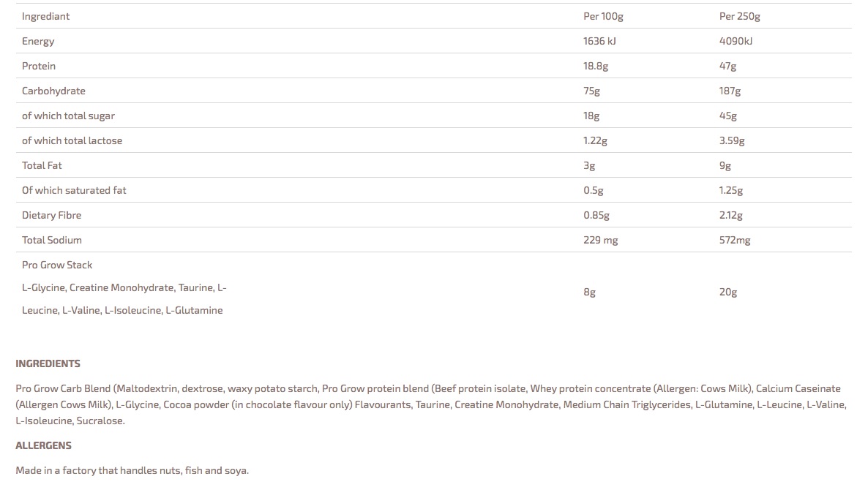868x490 pixels.
Task: Click "Of which saturated fat" label
Action: pos(74,190)
